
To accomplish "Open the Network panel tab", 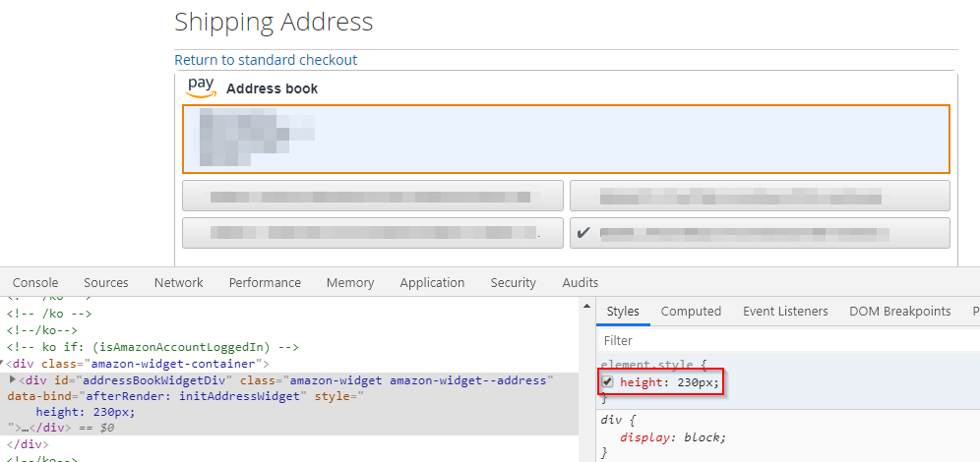I will pyautogui.click(x=179, y=282).
